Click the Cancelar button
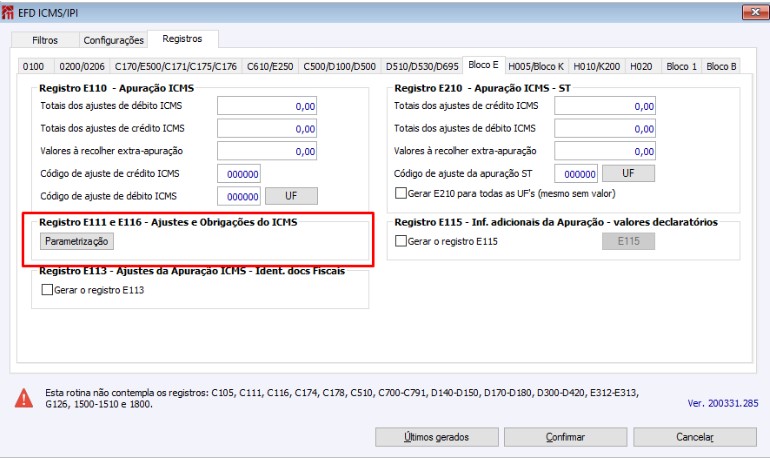 coord(695,437)
